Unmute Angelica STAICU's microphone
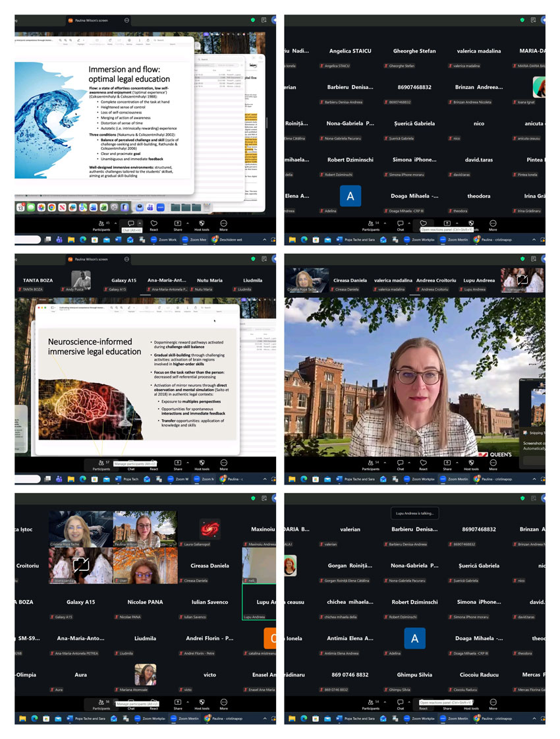Screen dimensions: 560x739 point(322,64)
